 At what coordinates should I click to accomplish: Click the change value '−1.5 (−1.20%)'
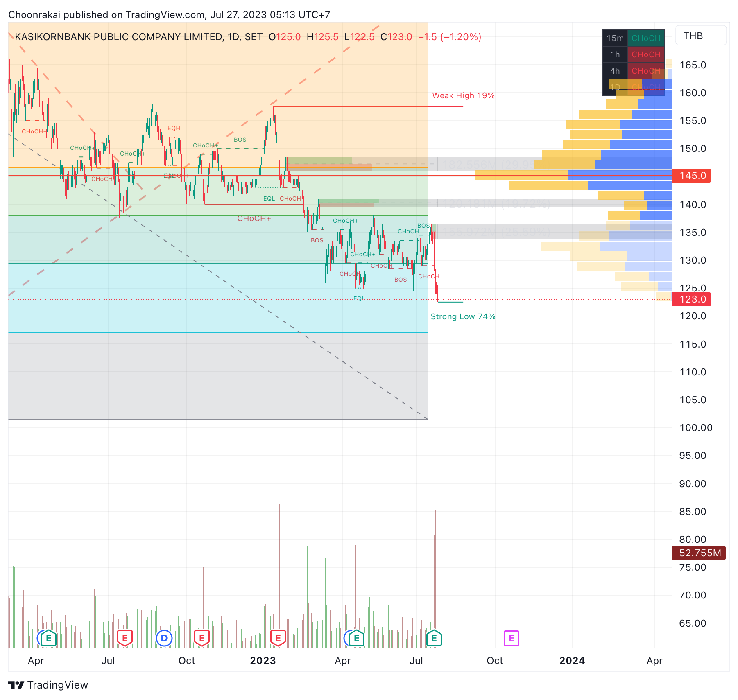click(450, 37)
